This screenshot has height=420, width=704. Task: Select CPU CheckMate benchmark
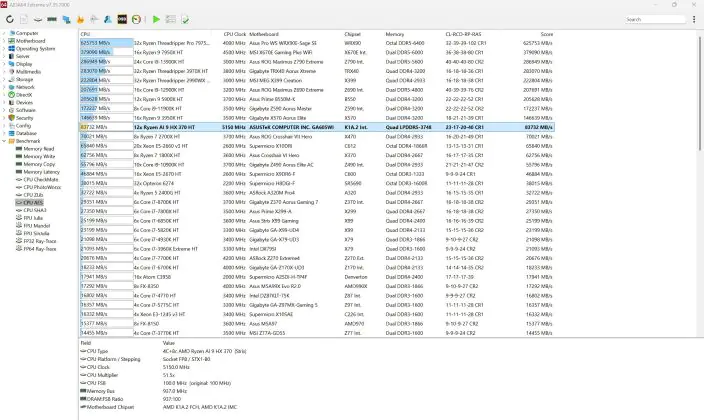[x=41, y=179]
